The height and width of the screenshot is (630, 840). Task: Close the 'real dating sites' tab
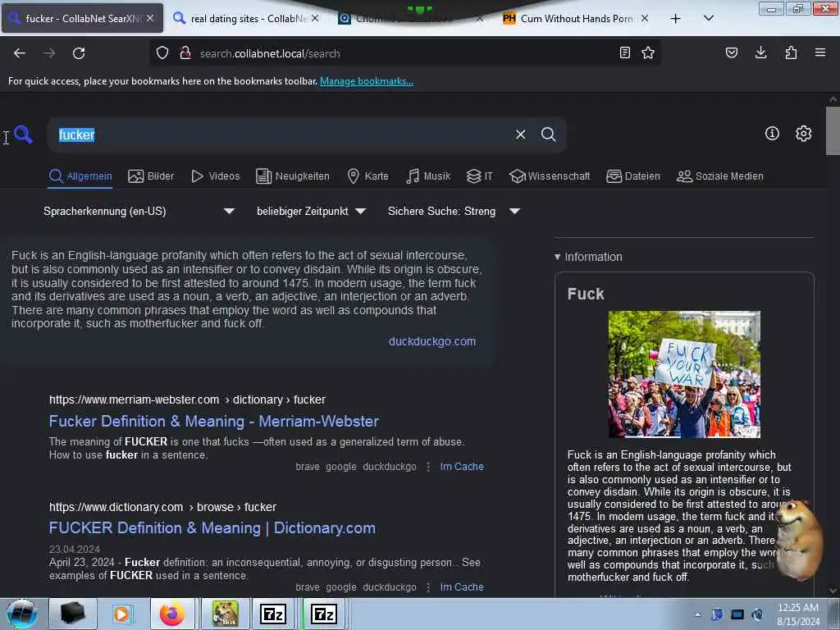pos(315,18)
